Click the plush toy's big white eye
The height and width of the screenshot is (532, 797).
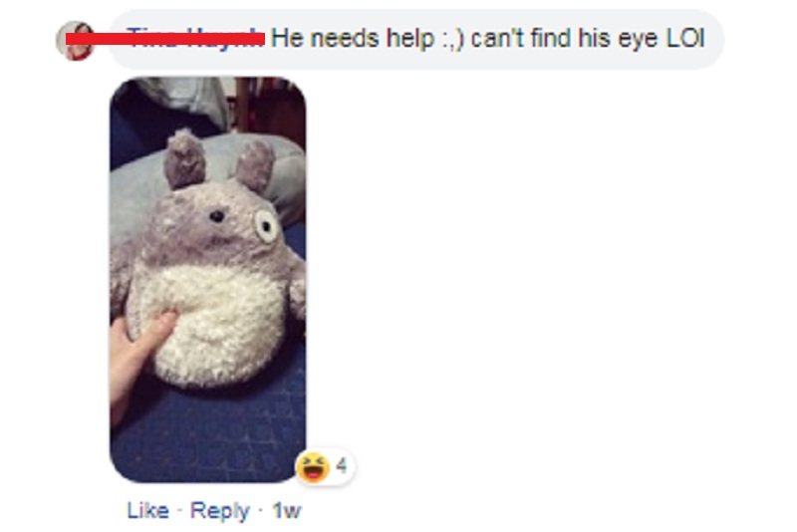pyautogui.click(x=266, y=225)
